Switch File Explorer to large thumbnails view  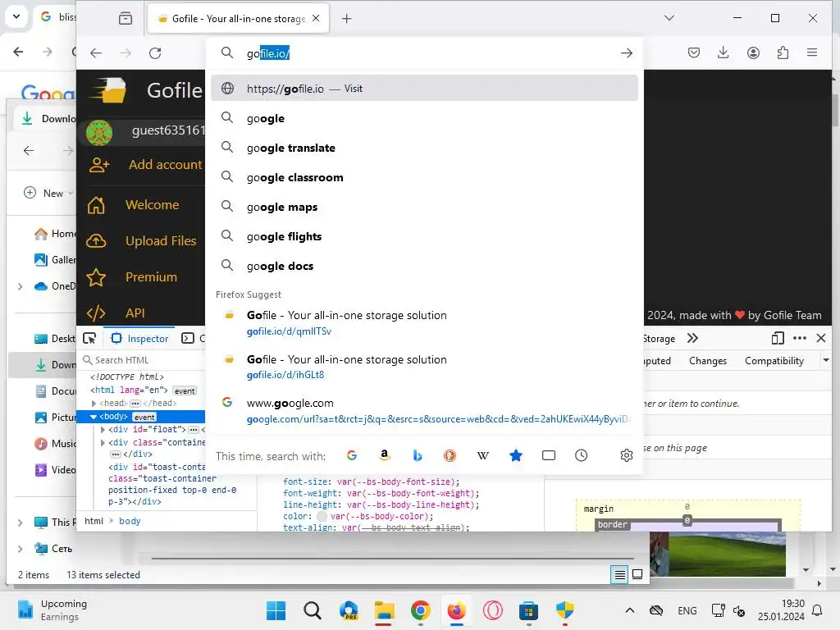coord(637,575)
